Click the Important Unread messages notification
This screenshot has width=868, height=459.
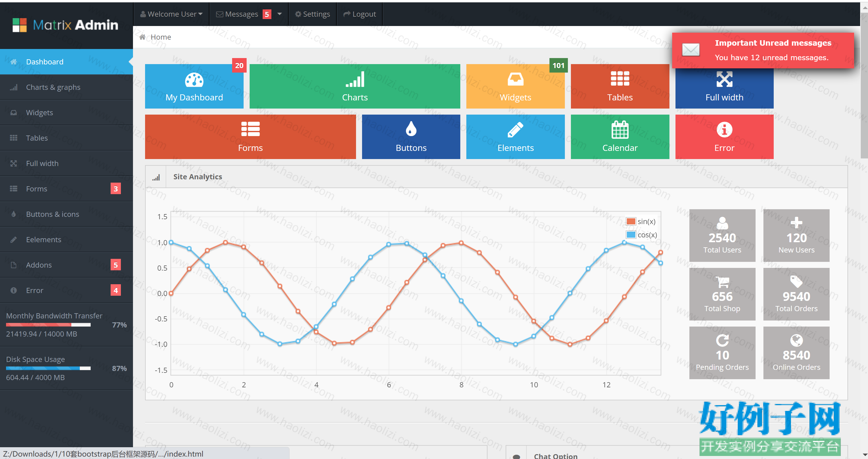763,50
